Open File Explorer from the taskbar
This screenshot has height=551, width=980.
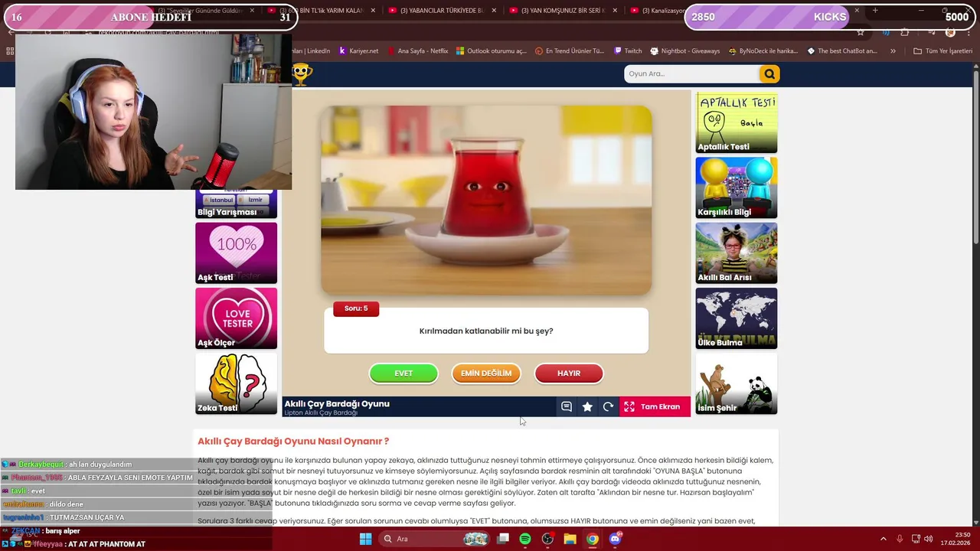(x=570, y=539)
